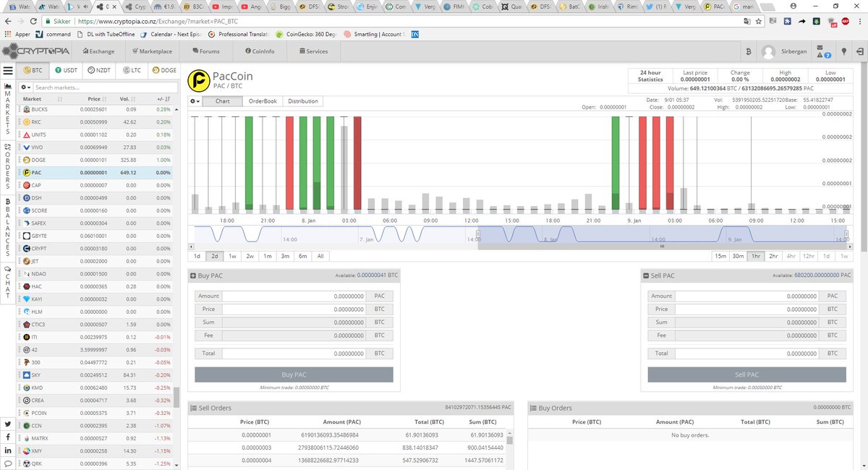Screen dimensions: 868x470
Task: Open the Marketplace menu
Action: [152, 51]
